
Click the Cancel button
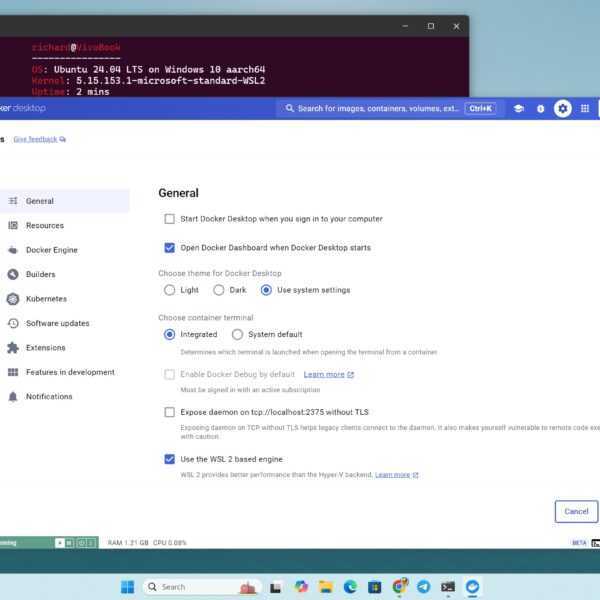coord(576,511)
